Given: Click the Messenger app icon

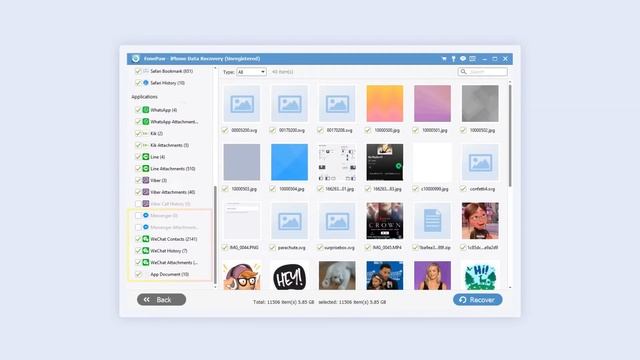Looking at the screenshot, I should pos(146,215).
